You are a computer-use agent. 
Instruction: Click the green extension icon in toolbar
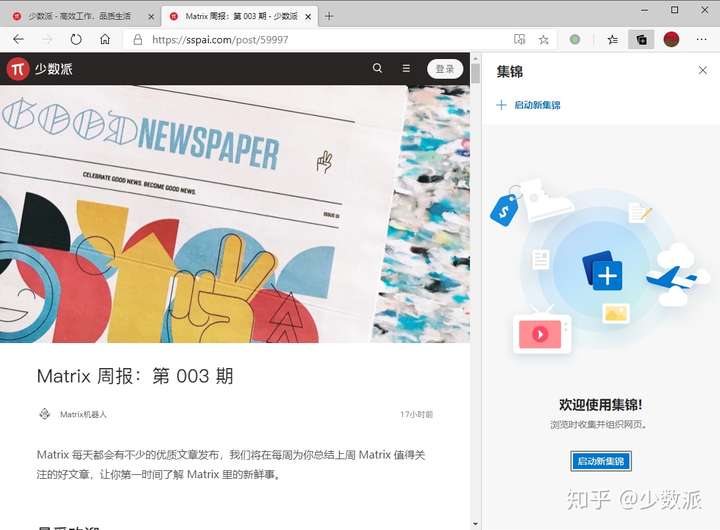(x=574, y=39)
